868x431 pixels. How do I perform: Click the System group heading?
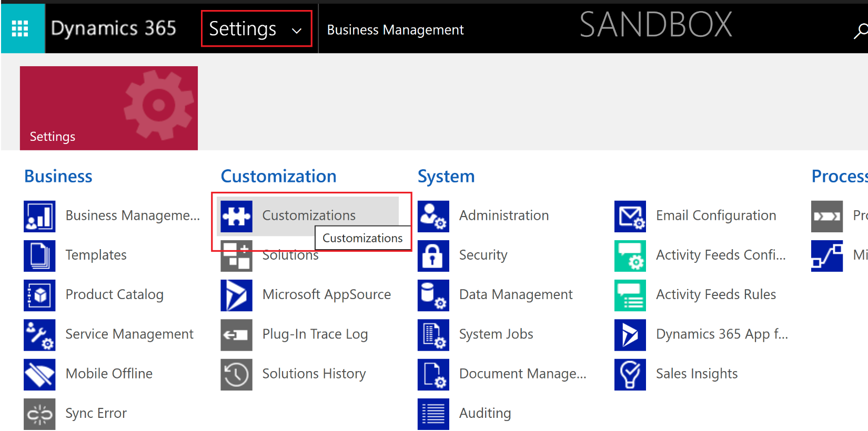tap(446, 177)
